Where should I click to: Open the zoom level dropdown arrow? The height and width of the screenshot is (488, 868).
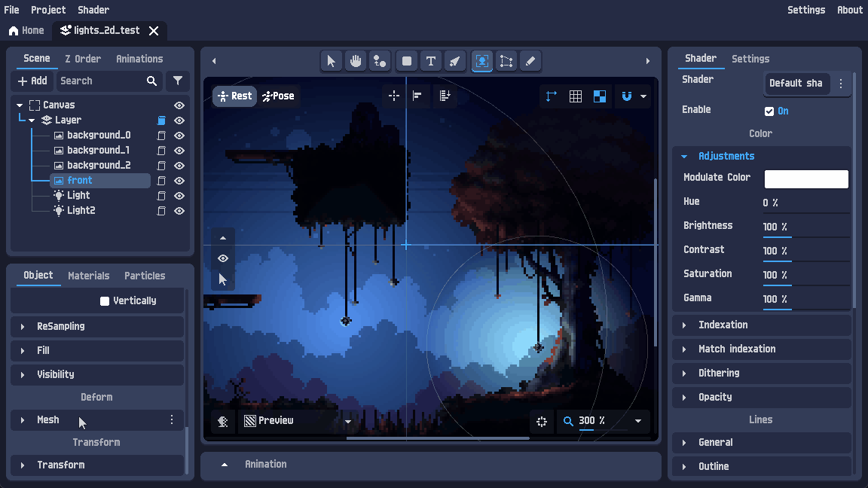click(638, 421)
